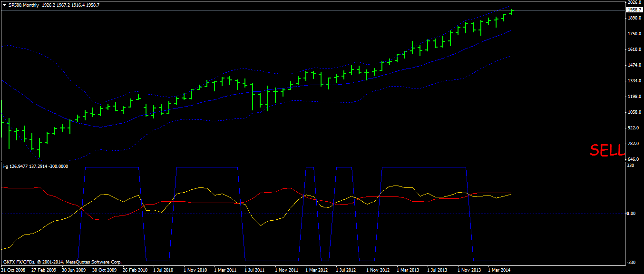644x274 pixels.
Task: Click the 1 Mar 2012 date label
Action: [317, 270]
